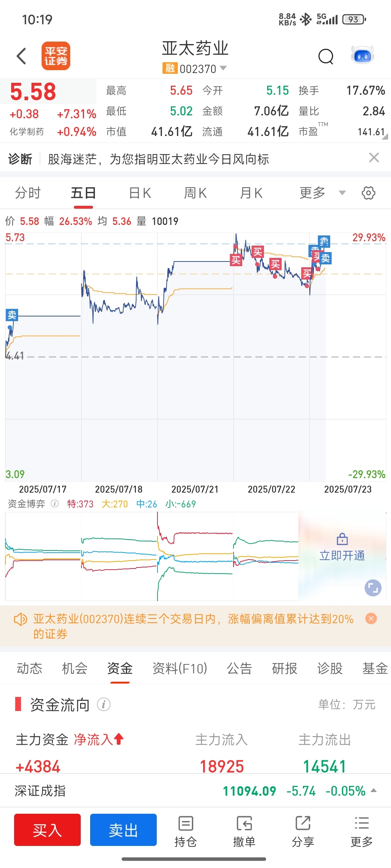Tap the fullscreen expand chart icon
391x868 pixels.
373,588
